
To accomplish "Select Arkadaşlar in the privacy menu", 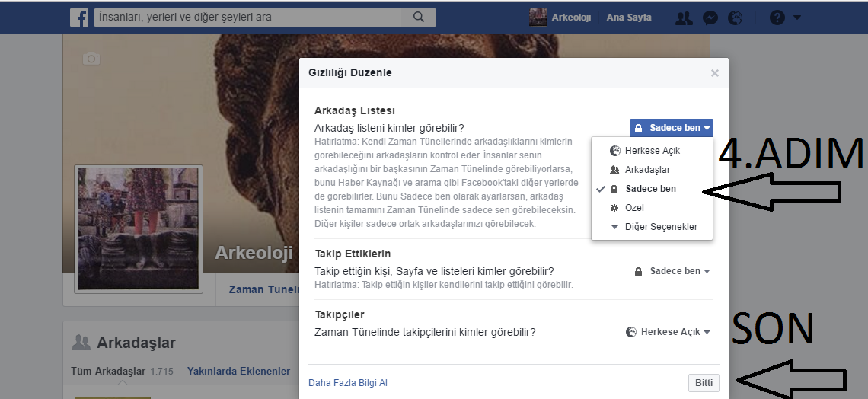I will click(652, 169).
